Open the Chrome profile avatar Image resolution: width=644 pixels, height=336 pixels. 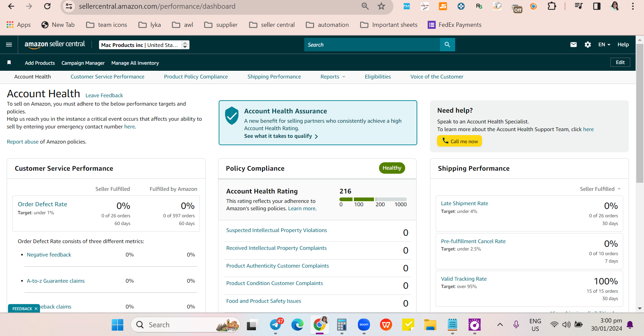point(615,6)
